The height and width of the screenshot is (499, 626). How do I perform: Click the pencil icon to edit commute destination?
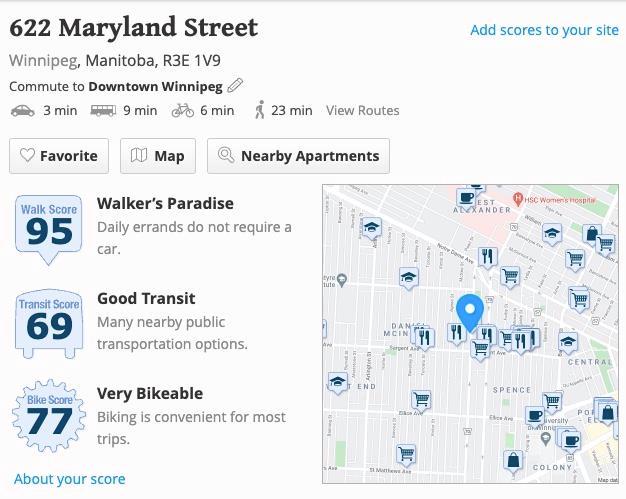(235, 86)
